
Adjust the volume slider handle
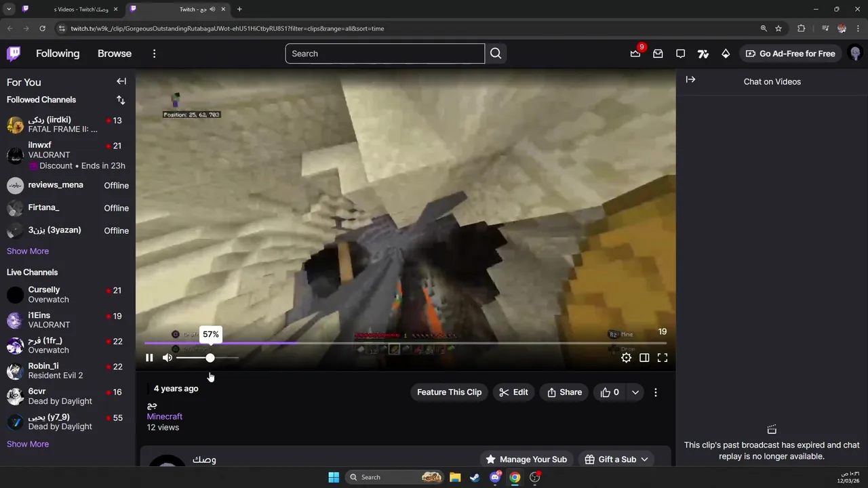pos(210,358)
